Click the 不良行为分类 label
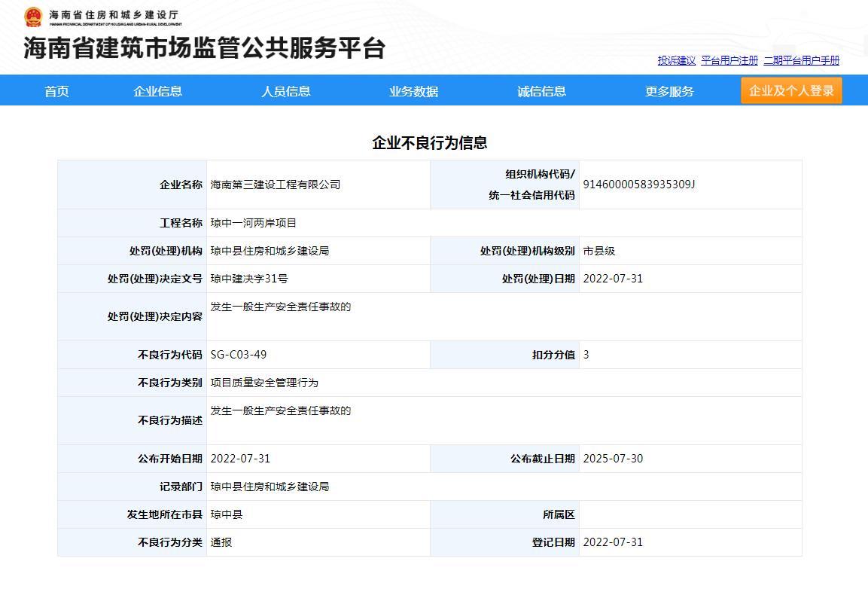Image resolution: width=868 pixels, height=598 pixels. 170,542
